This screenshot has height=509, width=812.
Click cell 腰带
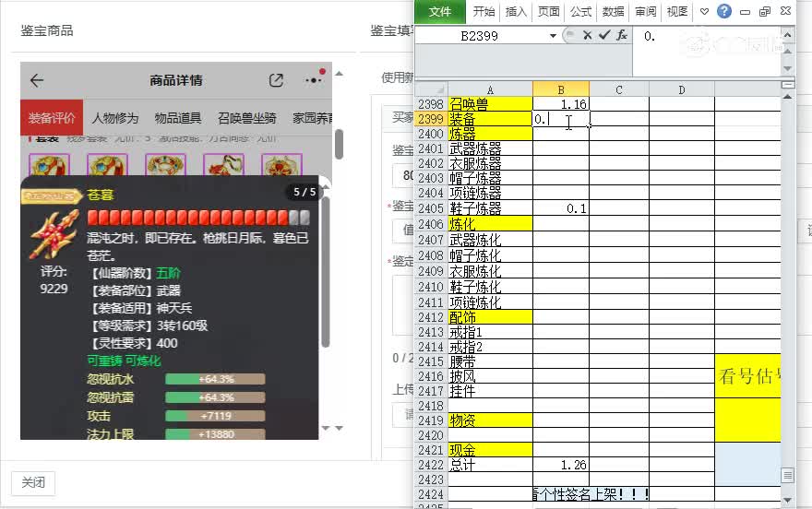click(490, 361)
